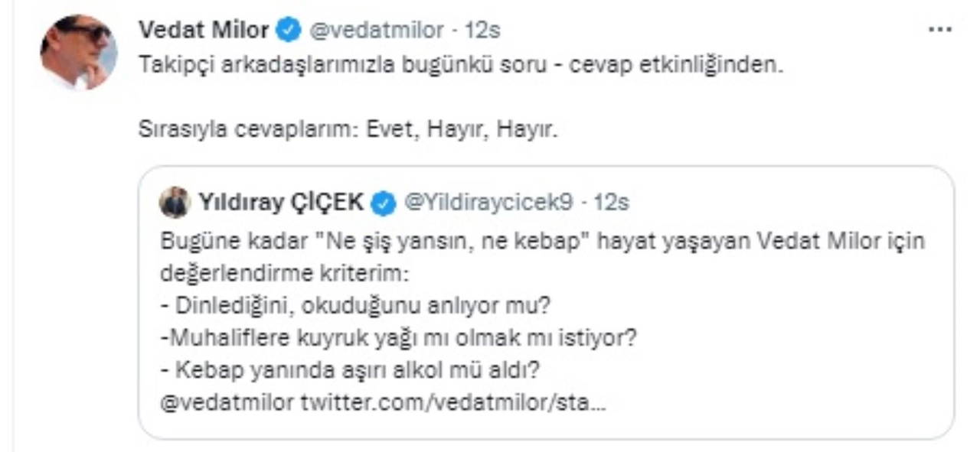Screen dimensions: 980x452
Task: Click Yıldıray ÇİÇEK's small avatar in the quoted tweet
Action: click(x=174, y=203)
